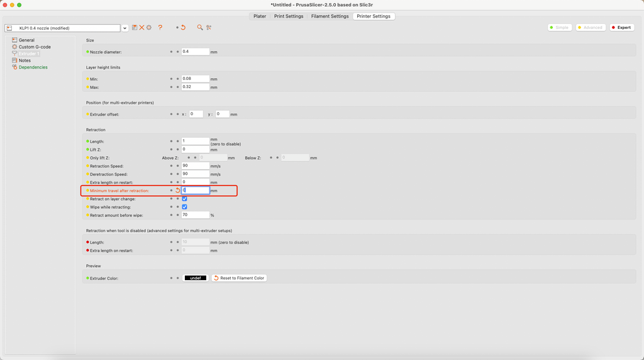Click the compare presets icon
Image resolution: width=644 pixels, height=360 pixels.
pyautogui.click(x=209, y=28)
